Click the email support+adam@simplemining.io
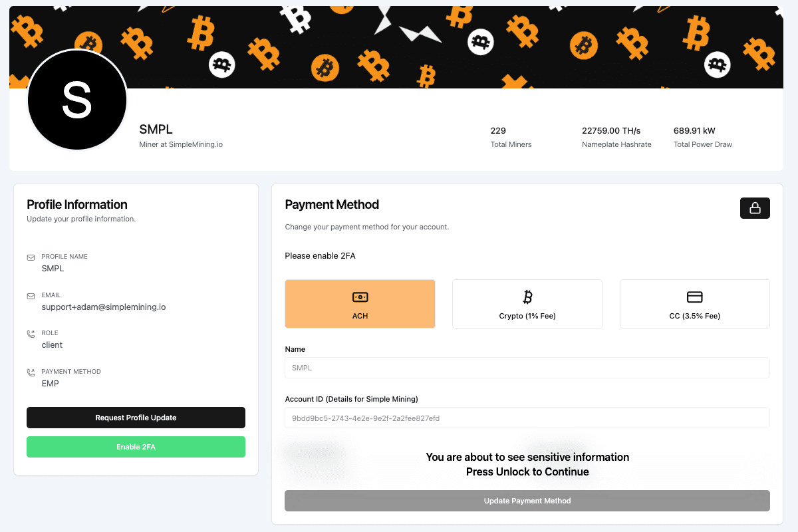 click(x=104, y=307)
